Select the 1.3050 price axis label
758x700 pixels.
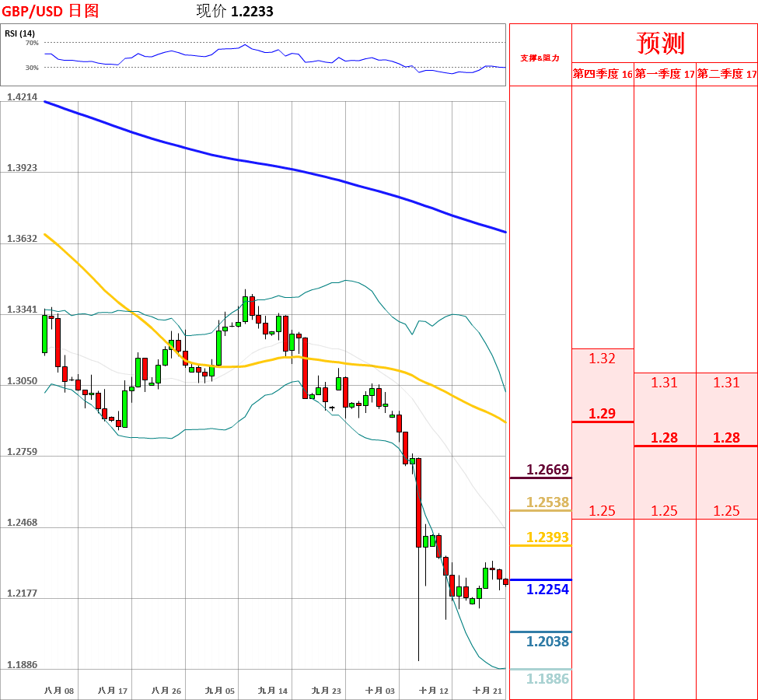(23, 380)
